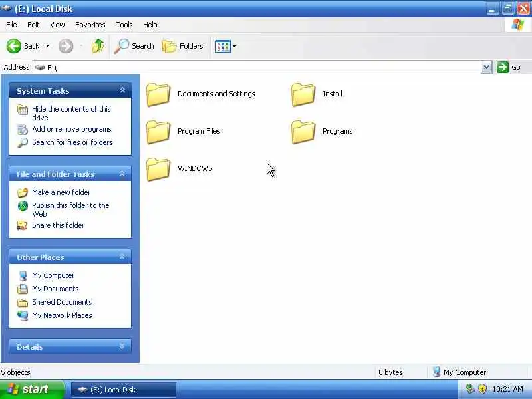The height and width of the screenshot is (399, 532).
Task: Open the Tools menu
Action: [124, 25]
